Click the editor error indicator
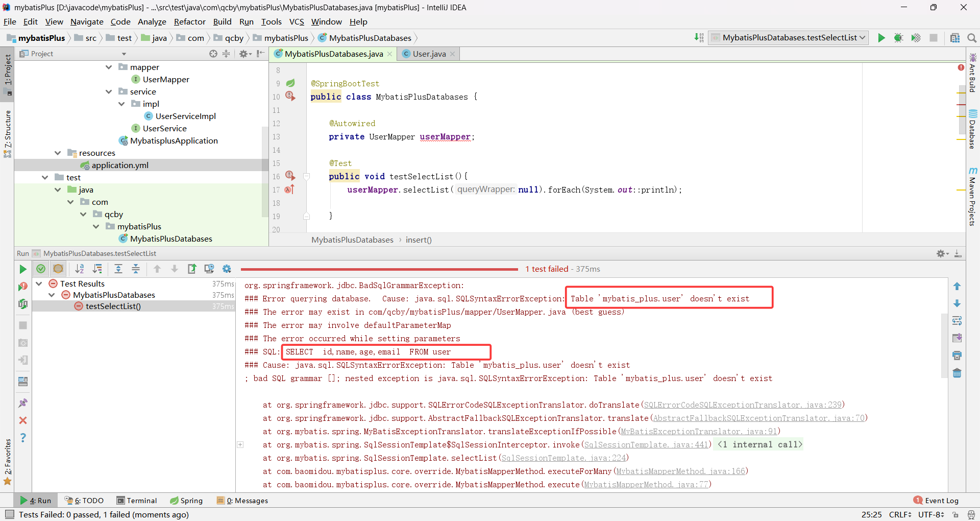Viewport: 980px width, 521px height. tap(961, 67)
